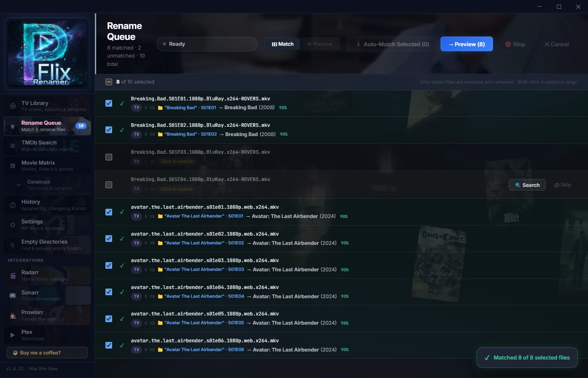Viewport: 588px width, 378px height.
Task: Click the Radarr integration icon
Action: (x=13, y=276)
